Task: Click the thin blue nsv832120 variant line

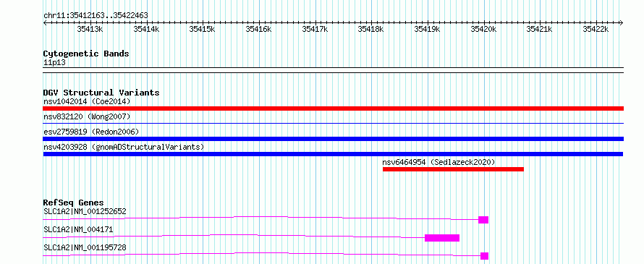Action: point(333,123)
